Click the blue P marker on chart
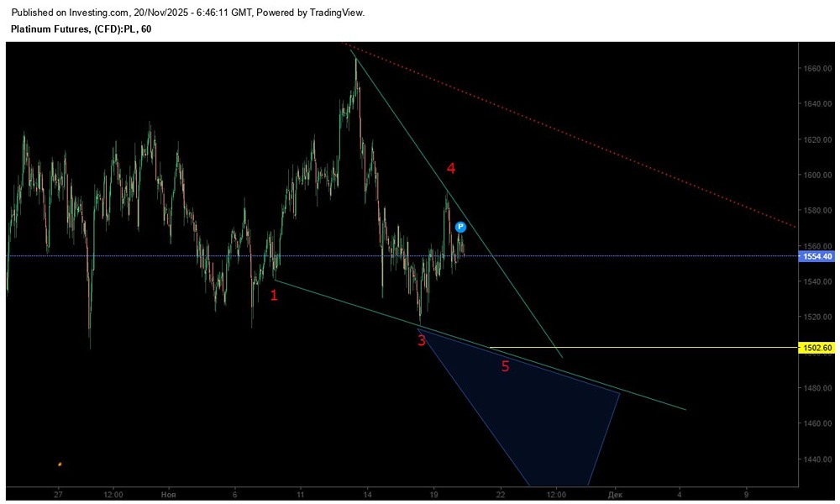Image resolution: width=840 pixels, height=504 pixels. point(460,227)
